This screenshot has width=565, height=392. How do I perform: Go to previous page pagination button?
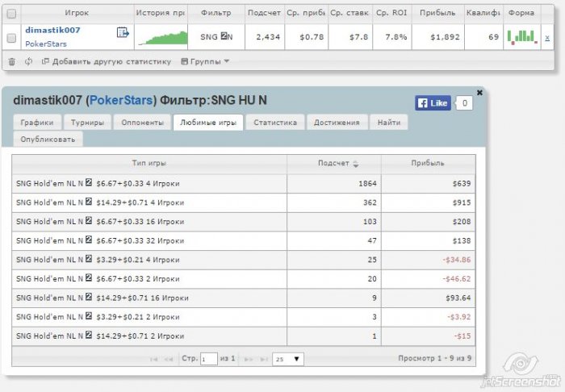[x=168, y=359]
